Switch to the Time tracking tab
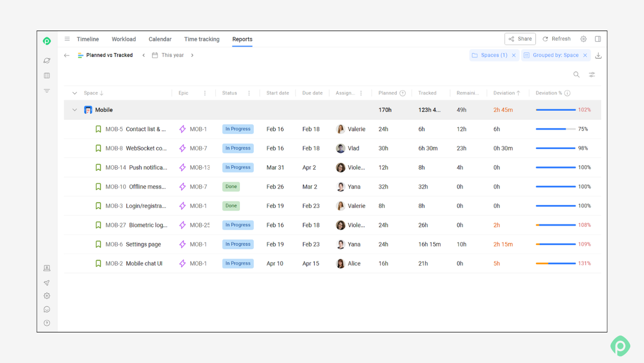 (202, 39)
